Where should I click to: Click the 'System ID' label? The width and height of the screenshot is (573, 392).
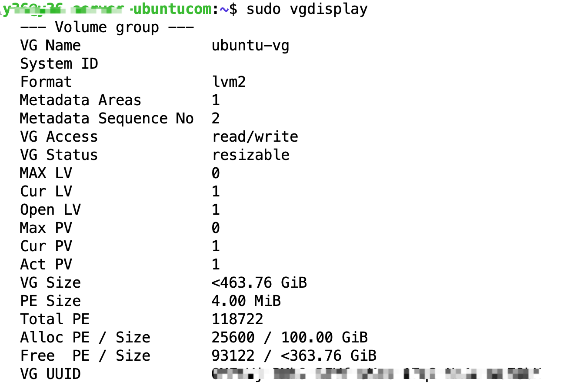[59, 64]
